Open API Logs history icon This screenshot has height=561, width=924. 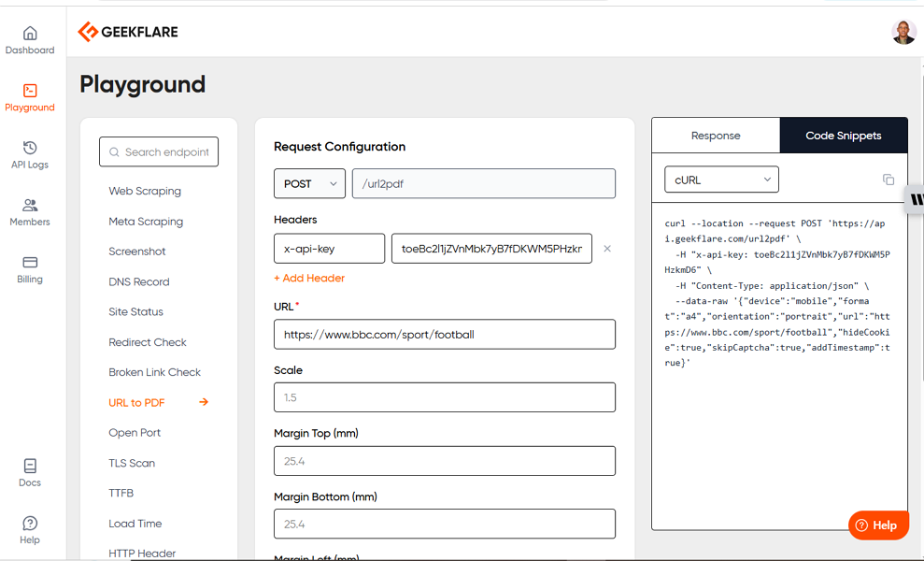tap(30, 148)
